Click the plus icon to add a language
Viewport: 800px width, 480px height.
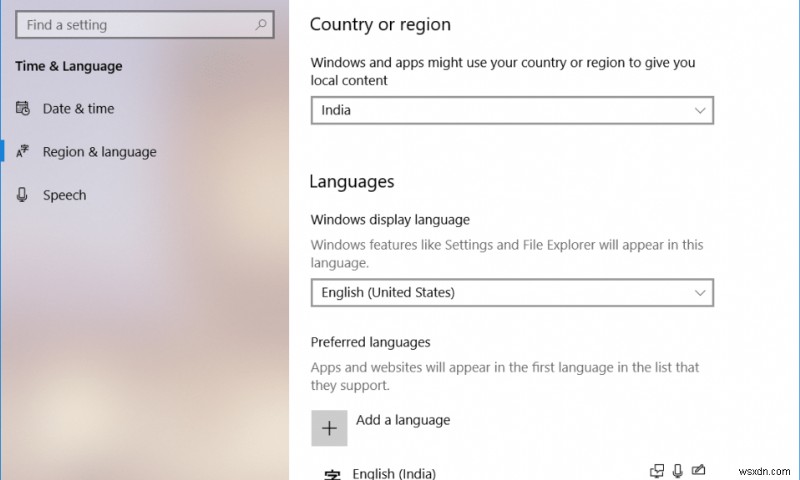330,428
